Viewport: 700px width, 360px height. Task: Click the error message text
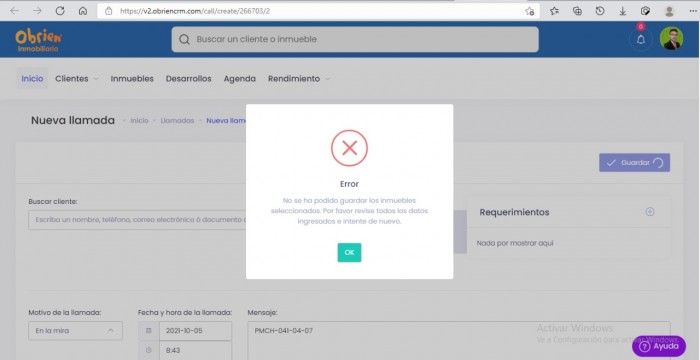click(x=349, y=211)
